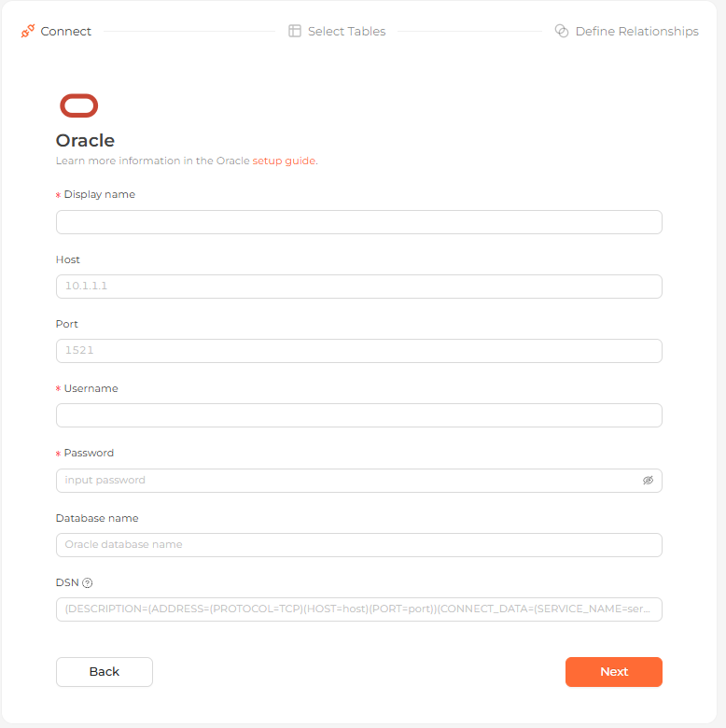Toggle password visibility eye icon

(x=648, y=481)
